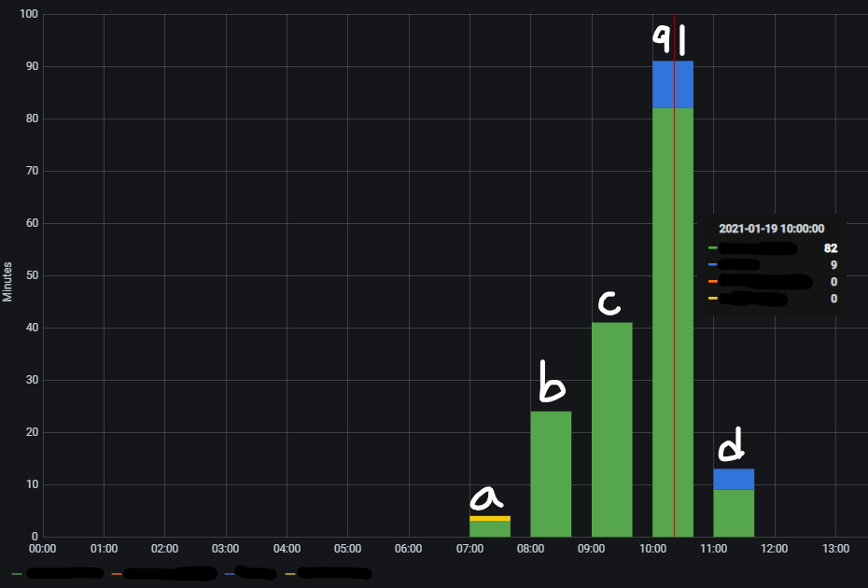Click the yellow swatch inside the tooltip

point(712,298)
